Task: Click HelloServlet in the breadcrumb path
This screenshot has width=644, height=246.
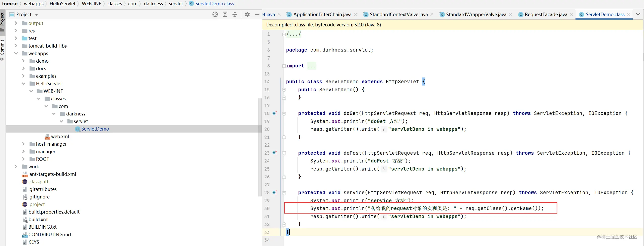Action: point(62,4)
